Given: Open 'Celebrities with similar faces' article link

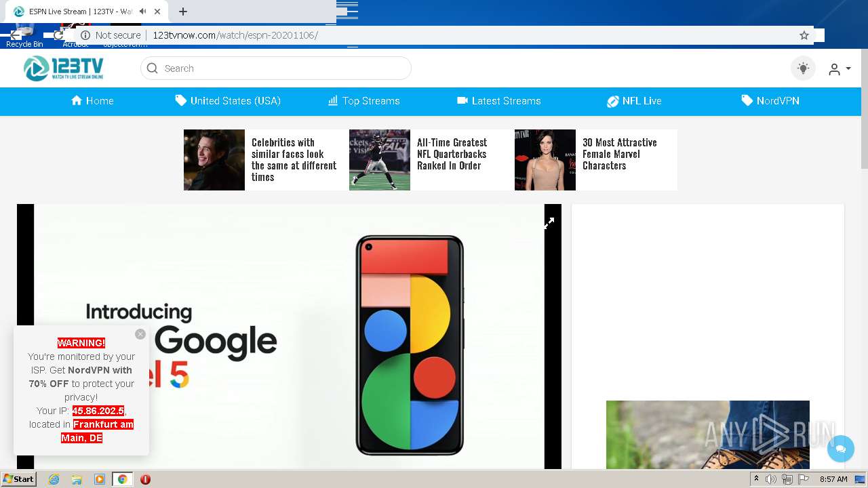Looking at the screenshot, I should click(x=294, y=160).
